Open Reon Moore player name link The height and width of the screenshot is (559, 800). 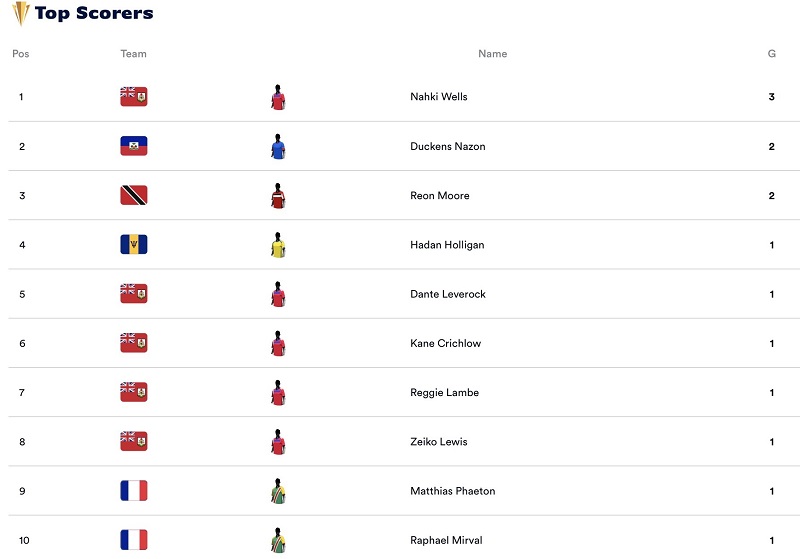point(440,196)
